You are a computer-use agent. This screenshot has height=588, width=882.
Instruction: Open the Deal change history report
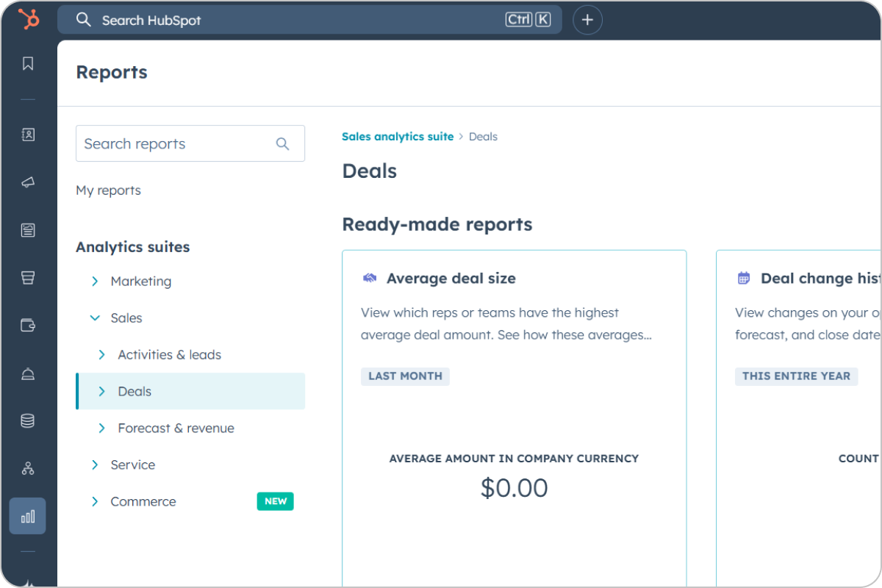[x=820, y=279]
